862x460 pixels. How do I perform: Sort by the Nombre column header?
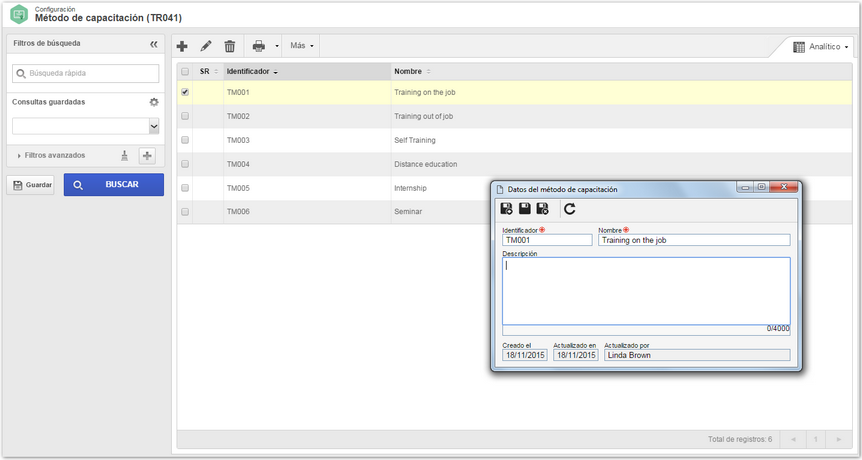[x=621, y=71]
